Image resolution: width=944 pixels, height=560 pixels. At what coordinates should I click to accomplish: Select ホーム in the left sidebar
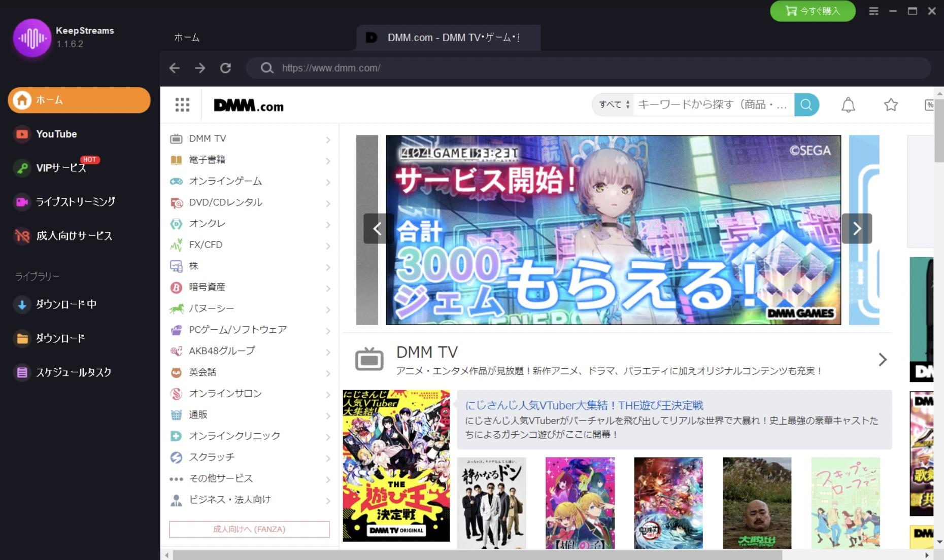tap(79, 100)
